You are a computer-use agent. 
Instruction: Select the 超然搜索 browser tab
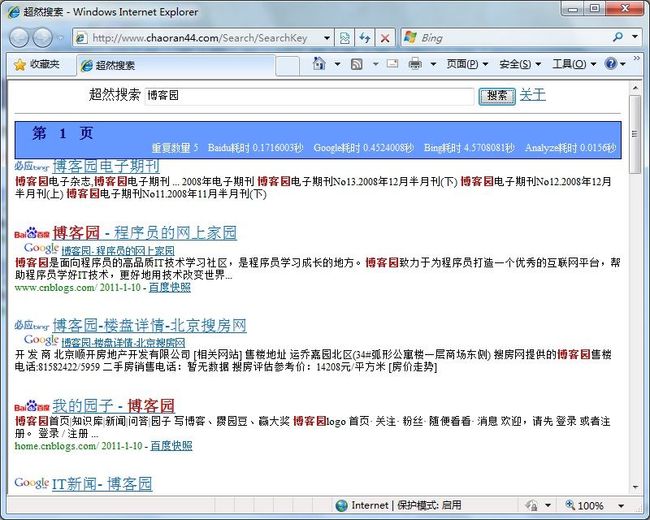(x=176, y=65)
